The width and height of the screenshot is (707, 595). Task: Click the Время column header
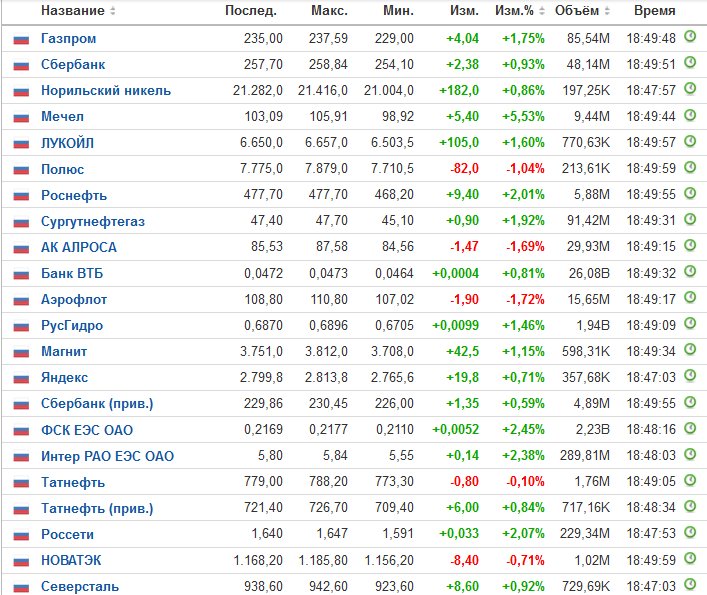pos(654,10)
